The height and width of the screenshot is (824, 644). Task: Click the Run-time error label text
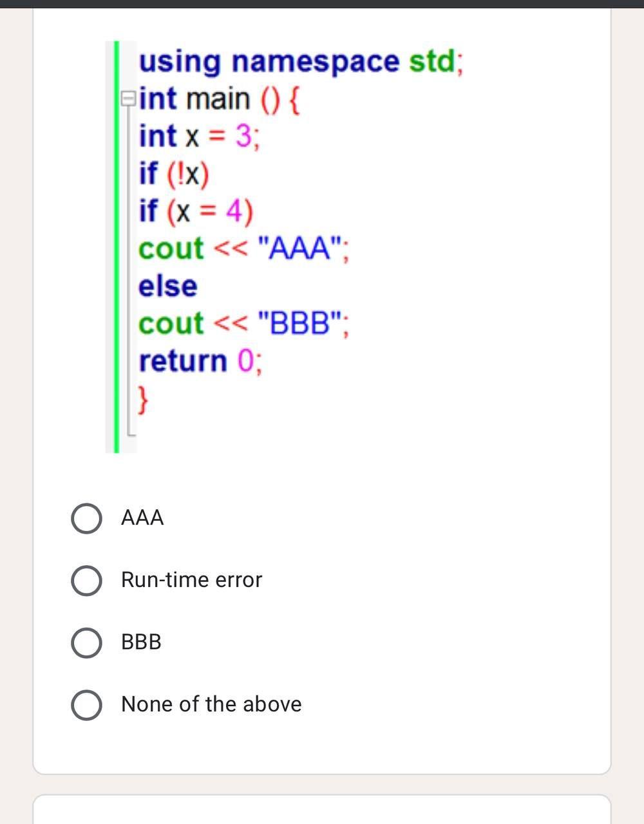coord(191,579)
